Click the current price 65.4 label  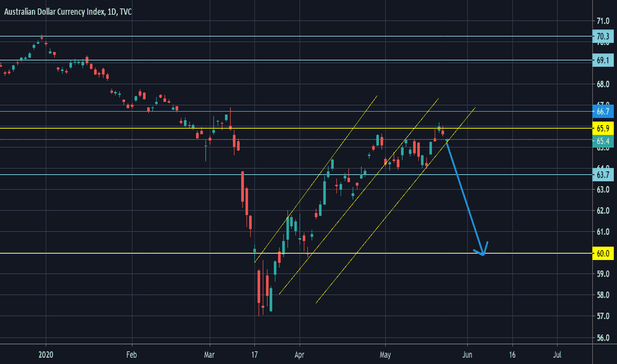pos(603,141)
